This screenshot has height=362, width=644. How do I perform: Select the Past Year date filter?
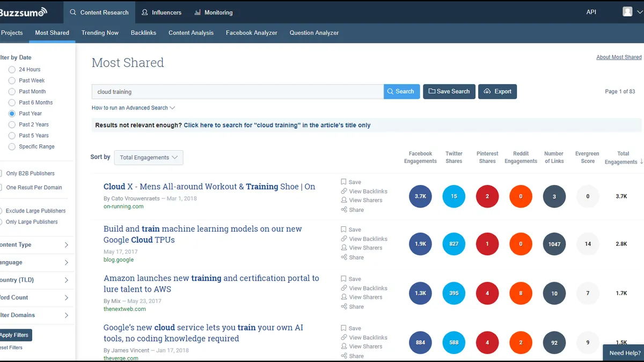coord(12,114)
